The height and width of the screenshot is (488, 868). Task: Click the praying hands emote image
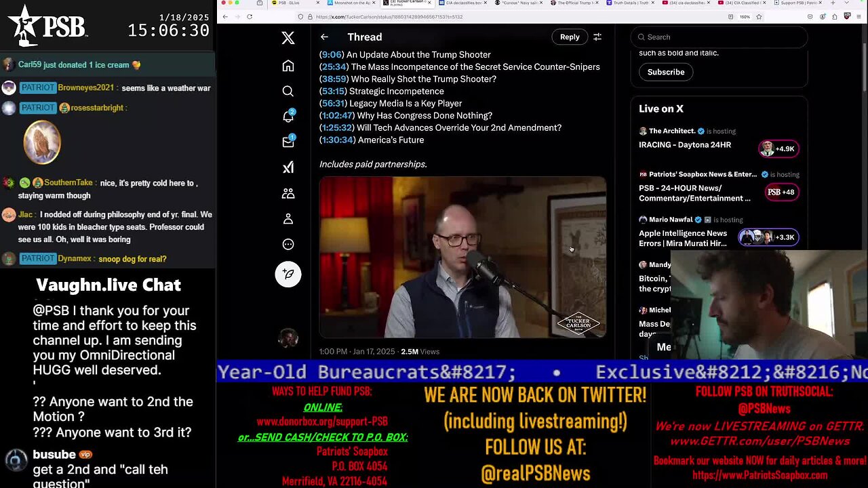[42, 142]
